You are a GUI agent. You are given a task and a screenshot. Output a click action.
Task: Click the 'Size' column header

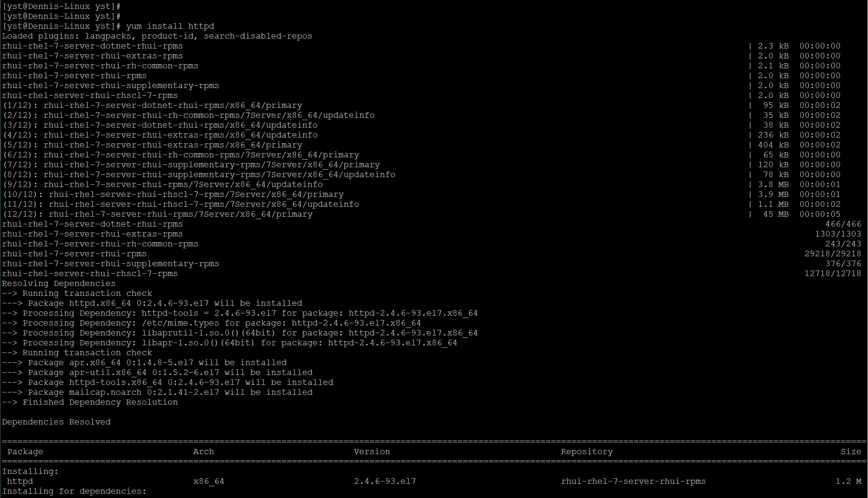click(851, 451)
